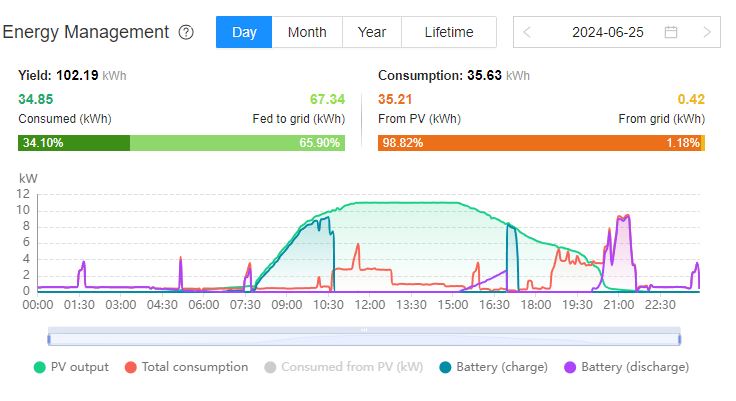Click the light green Fed to grid bar
Viewport: 736px width, 401px height.
[x=237, y=143]
